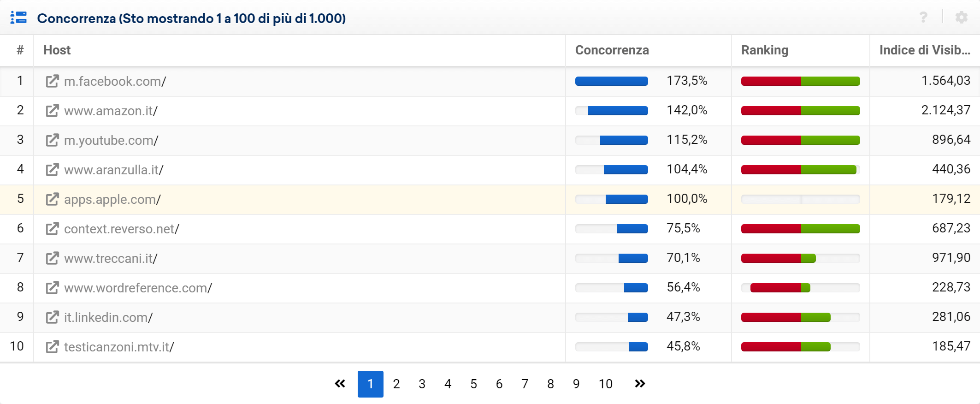Image resolution: width=980 pixels, height=404 pixels.
Task: Select page 1 in pagination
Action: coord(371,384)
